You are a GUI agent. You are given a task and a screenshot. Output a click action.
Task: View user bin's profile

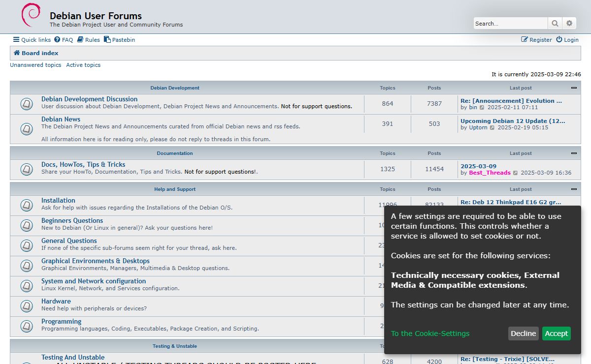(x=473, y=107)
